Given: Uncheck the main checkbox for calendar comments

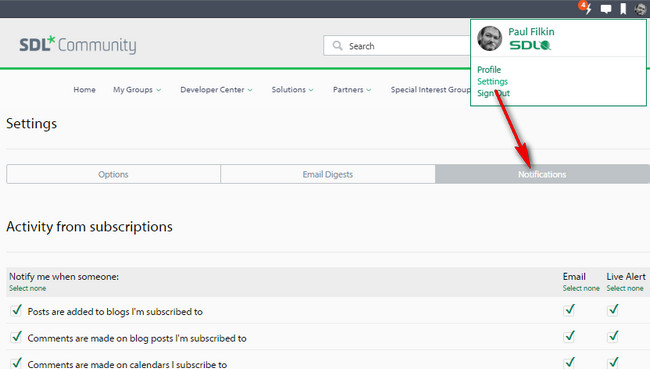Looking at the screenshot, I should [16, 363].
